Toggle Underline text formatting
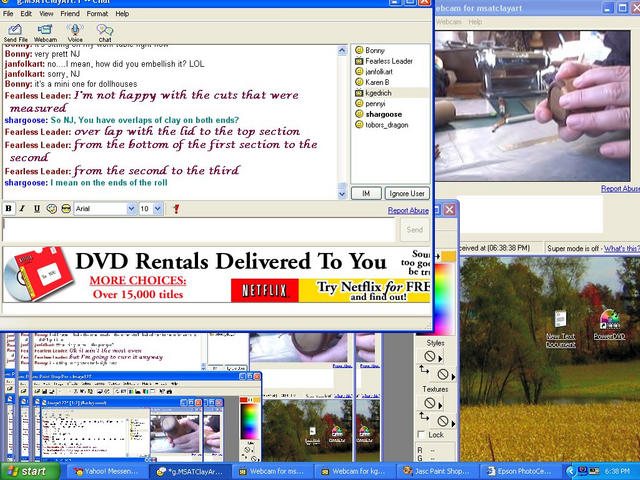The width and height of the screenshot is (640, 480). point(37,209)
